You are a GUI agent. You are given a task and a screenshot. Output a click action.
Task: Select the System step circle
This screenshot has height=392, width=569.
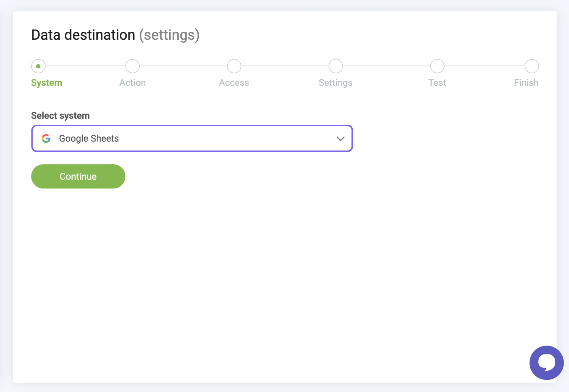click(38, 66)
